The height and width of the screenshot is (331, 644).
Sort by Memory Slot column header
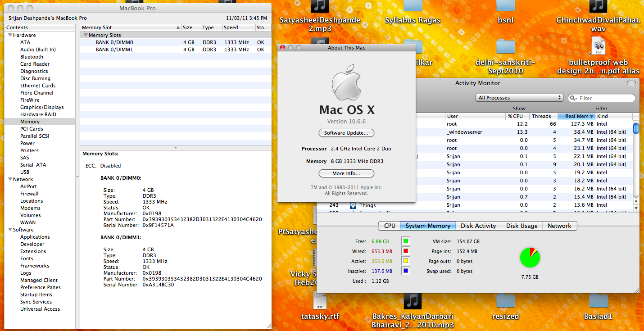tap(131, 27)
